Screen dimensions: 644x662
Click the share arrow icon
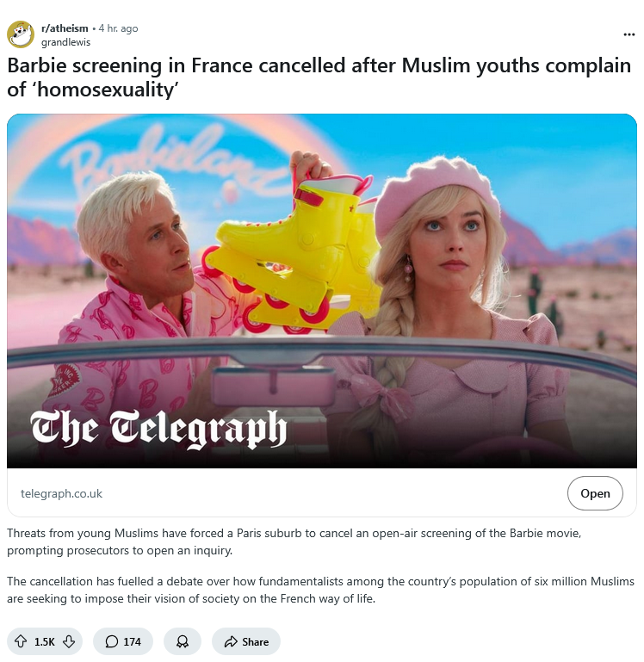(x=231, y=641)
